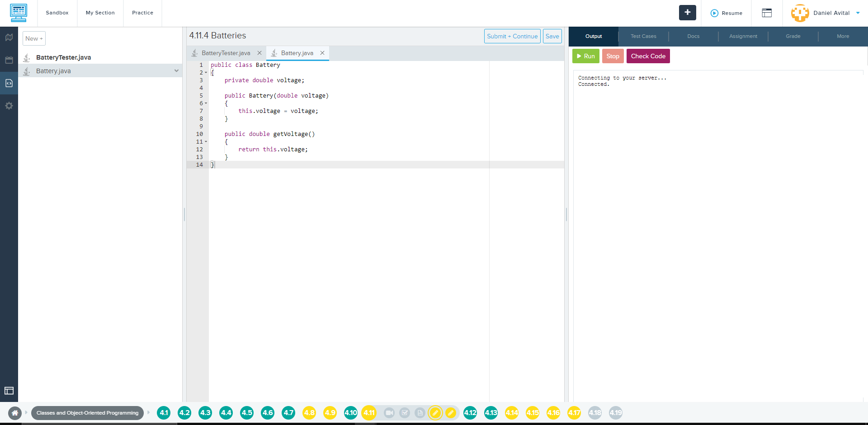Image resolution: width=868 pixels, height=425 pixels.
Task: Jump to lesson 4.12 in progress bar
Action: (x=470, y=413)
